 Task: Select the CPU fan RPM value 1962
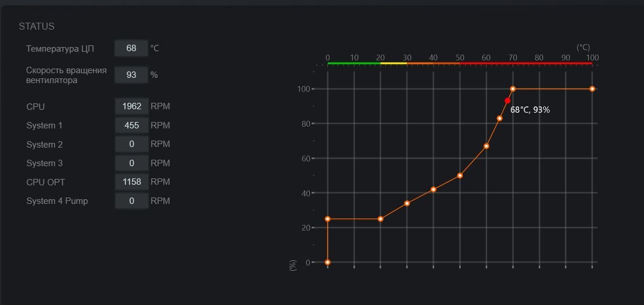pos(131,106)
